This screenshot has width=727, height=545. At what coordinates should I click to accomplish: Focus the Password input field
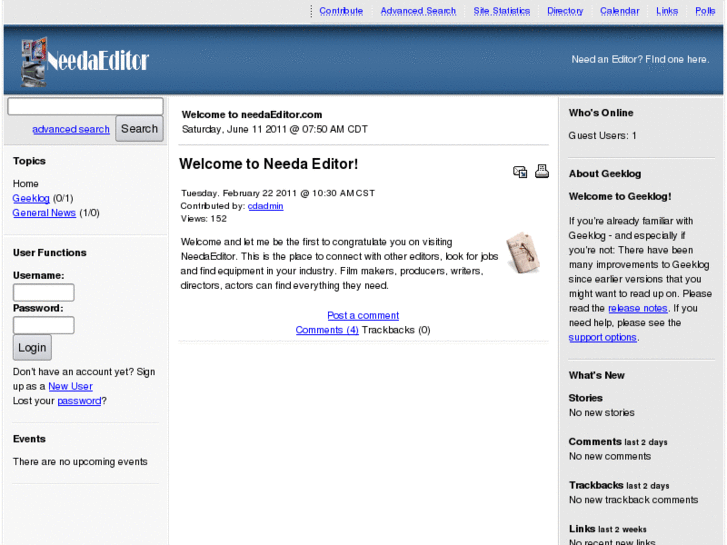pyautogui.click(x=44, y=325)
